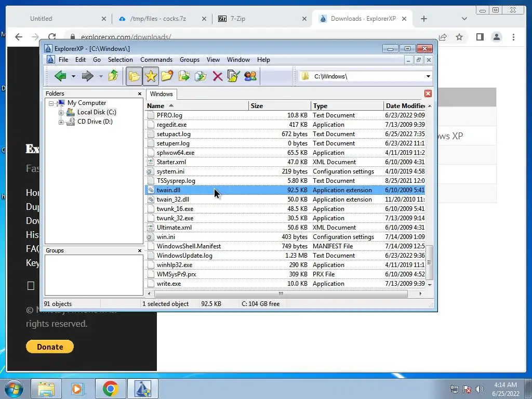
Task: Select the win.ini file icon
Action: point(150,237)
